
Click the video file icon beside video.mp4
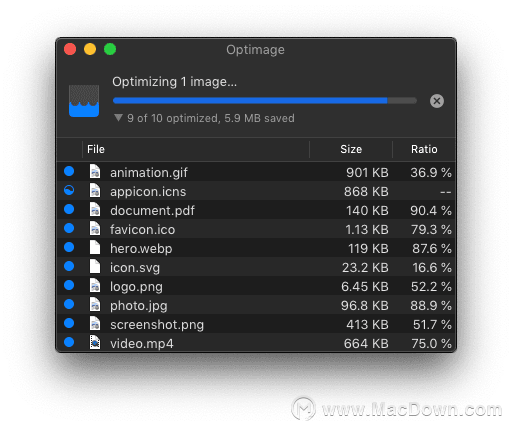(95, 342)
